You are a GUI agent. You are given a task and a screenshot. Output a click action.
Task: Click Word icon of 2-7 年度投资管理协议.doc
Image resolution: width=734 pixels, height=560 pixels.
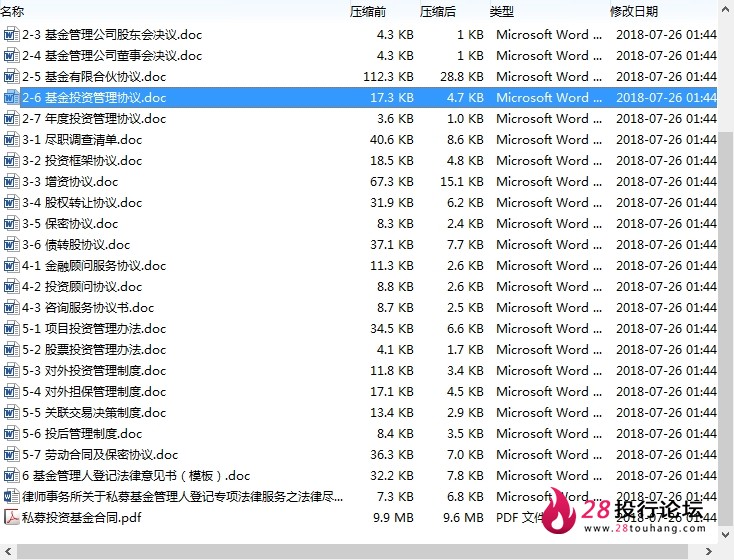11,118
